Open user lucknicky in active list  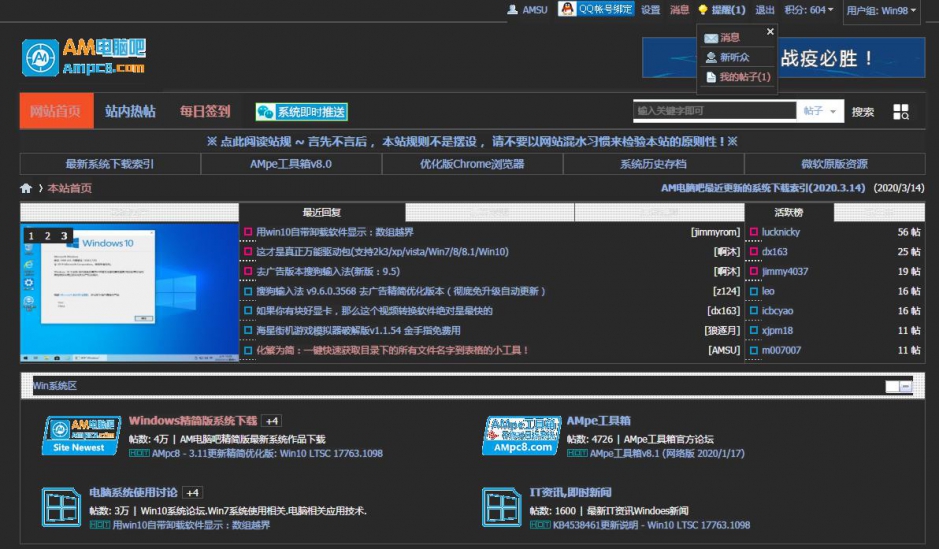tap(780, 232)
